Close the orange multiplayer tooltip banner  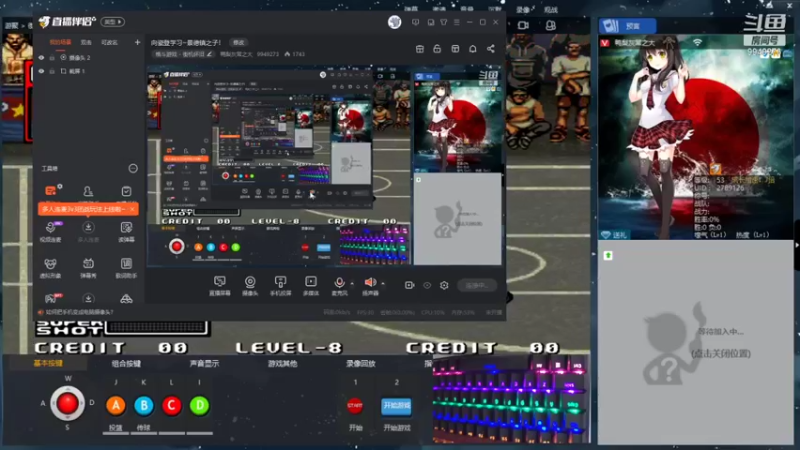click(132, 209)
